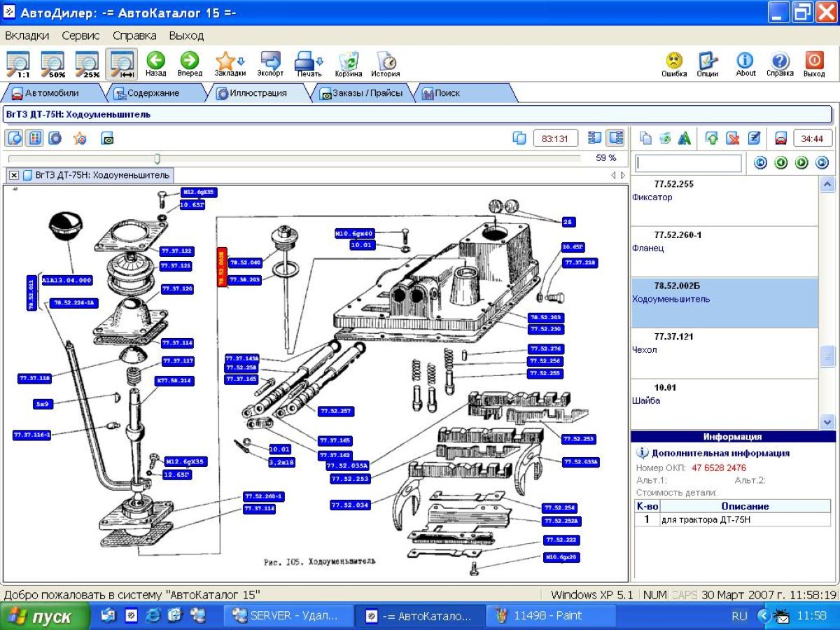Open Опции settings icon
Viewport: 840px width, 630px height.
point(708,62)
